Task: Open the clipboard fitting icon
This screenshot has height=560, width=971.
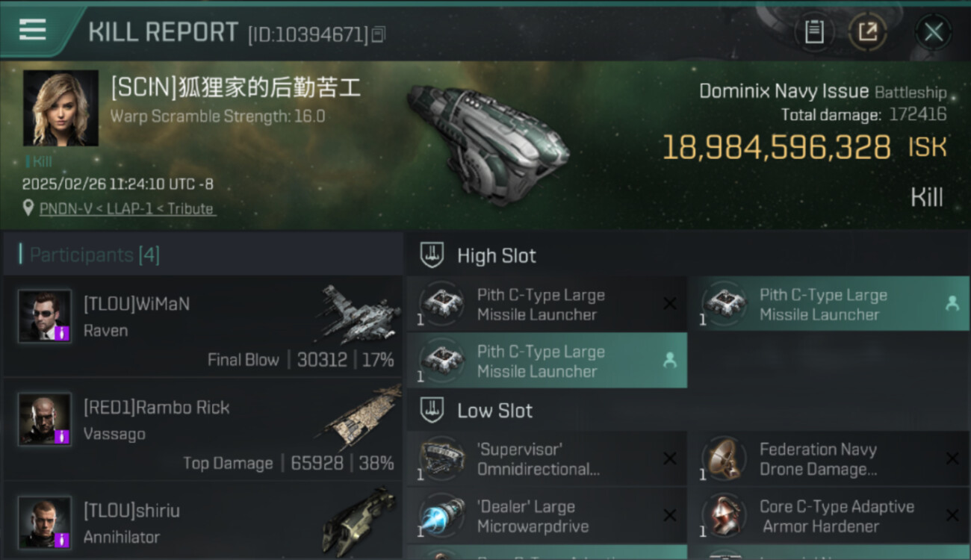Action: [x=814, y=31]
